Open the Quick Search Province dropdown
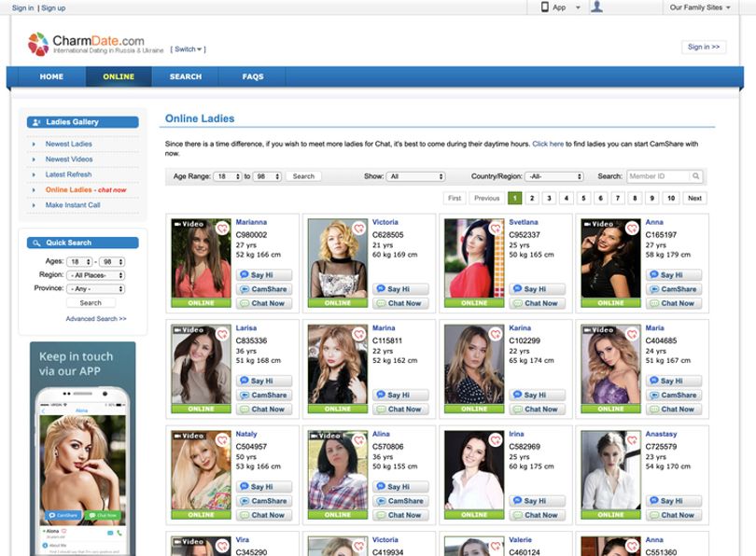This screenshot has height=556, width=756. pos(95,288)
